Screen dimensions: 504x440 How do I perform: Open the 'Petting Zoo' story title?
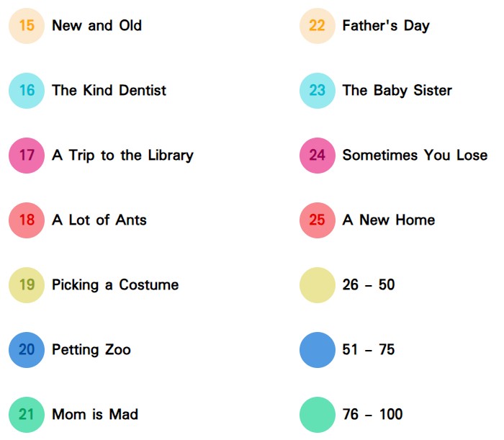91,350
